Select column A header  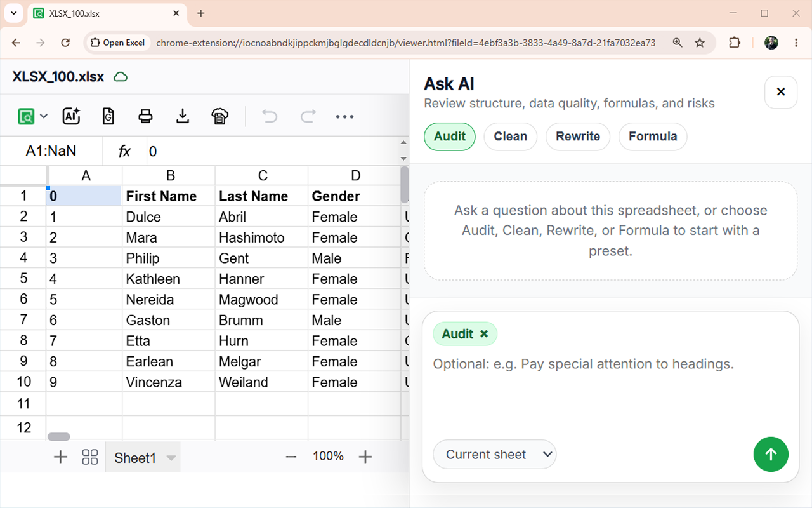click(86, 176)
